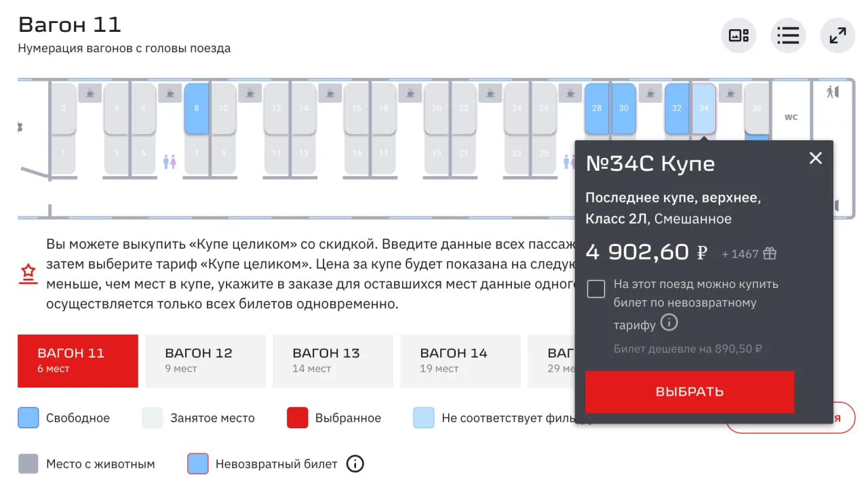This screenshot has height=492, width=868.
Task: Select free seat 30 in the carriage
Action: click(624, 108)
